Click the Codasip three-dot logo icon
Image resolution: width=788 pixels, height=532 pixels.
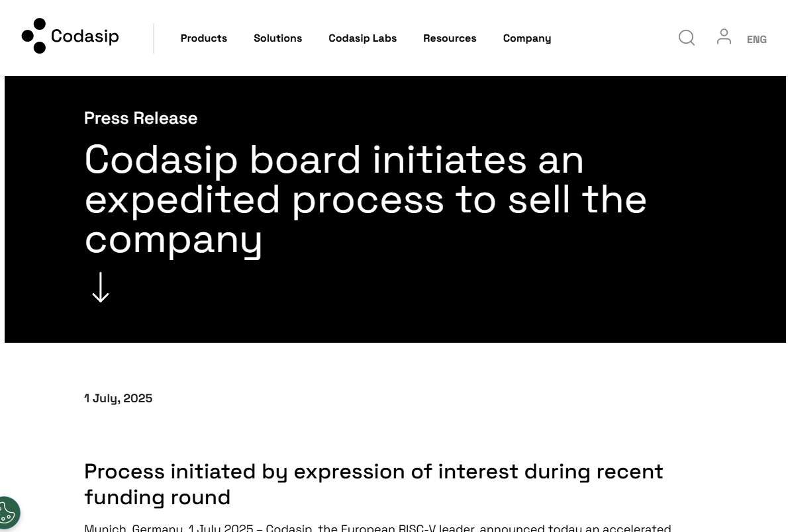tap(34, 36)
